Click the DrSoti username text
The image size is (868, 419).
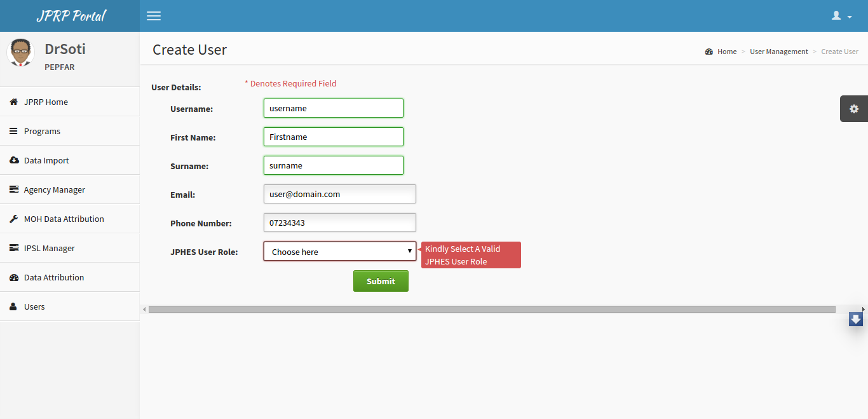click(65, 49)
